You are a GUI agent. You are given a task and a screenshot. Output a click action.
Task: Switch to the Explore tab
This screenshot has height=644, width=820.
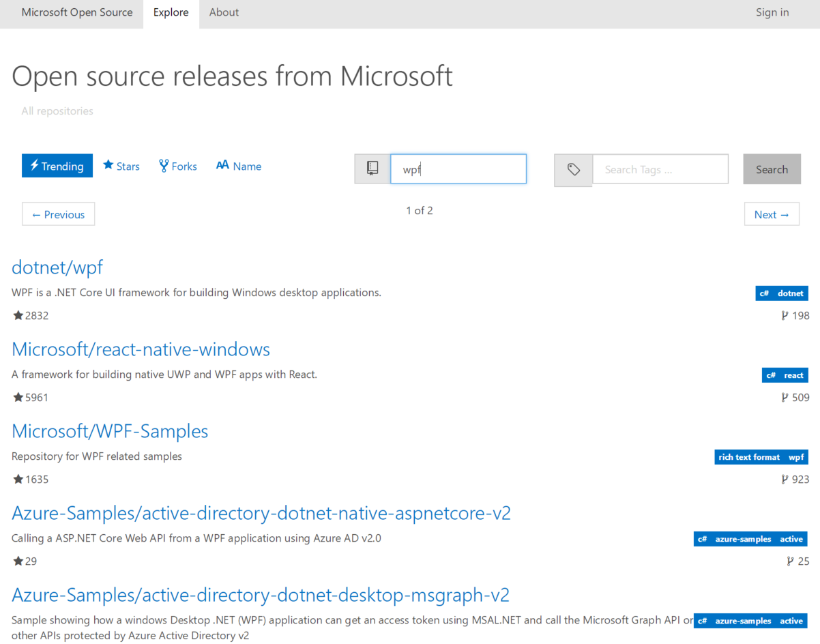[x=171, y=12]
